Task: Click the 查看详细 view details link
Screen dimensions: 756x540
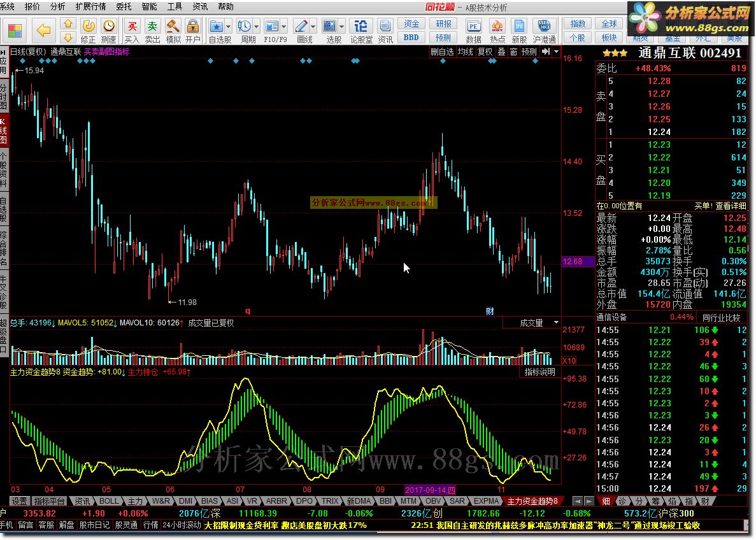Action: pos(731,206)
